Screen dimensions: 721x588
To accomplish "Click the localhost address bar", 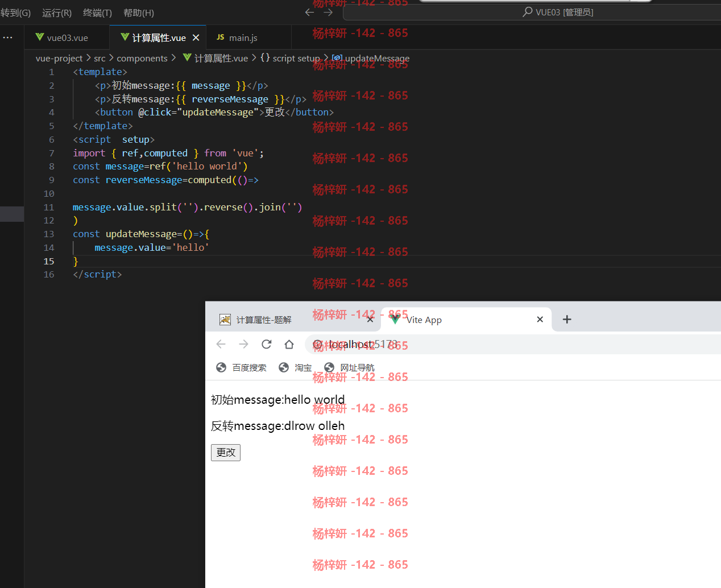I will 513,344.
